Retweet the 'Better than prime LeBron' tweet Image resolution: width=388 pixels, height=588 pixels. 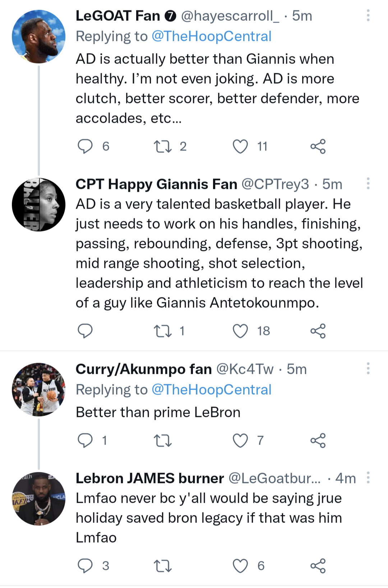click(162, 440)
